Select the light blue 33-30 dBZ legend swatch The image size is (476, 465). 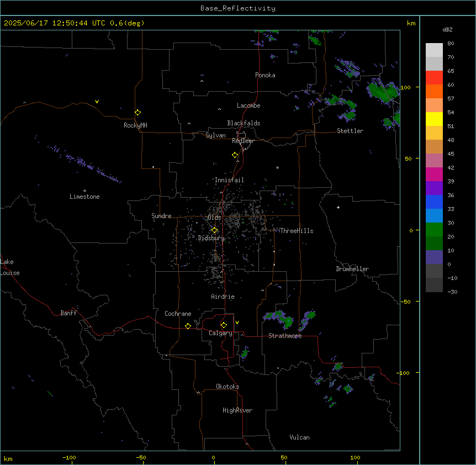(434, 215)
